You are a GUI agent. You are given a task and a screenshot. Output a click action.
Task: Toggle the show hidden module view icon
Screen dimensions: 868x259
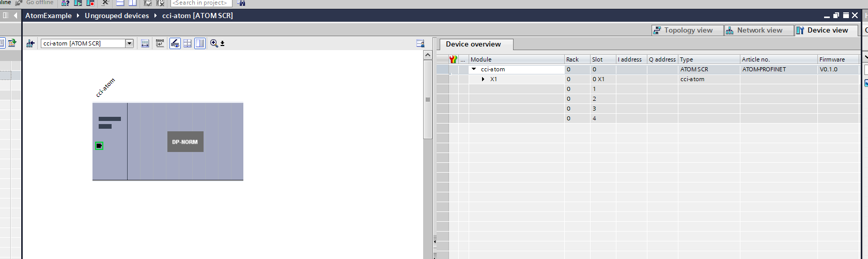point(175,43)
